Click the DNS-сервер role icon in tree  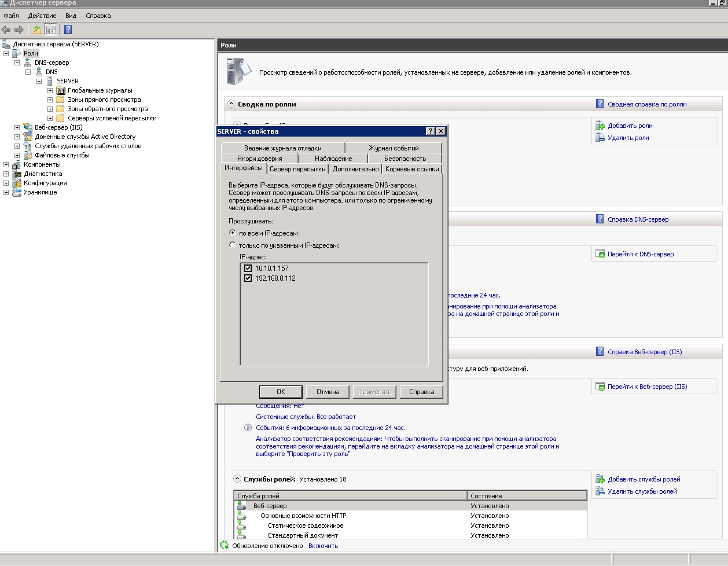pos(27,63)
